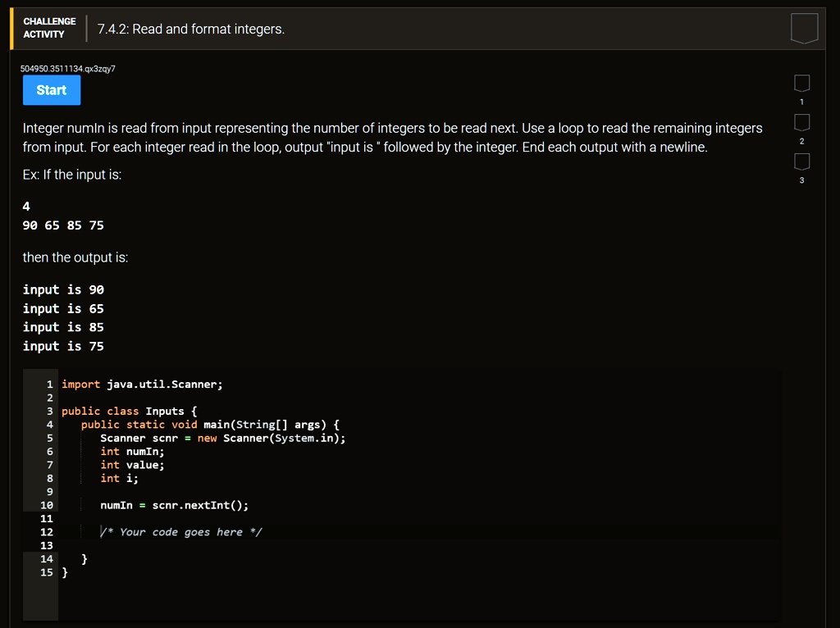
Task: Click the blue Start button
Action: tap(52, 90)
